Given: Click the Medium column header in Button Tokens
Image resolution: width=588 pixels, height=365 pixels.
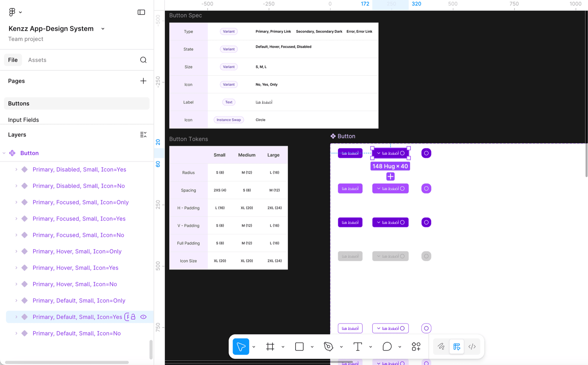Looking at the screenshot, I should [247, 155].
